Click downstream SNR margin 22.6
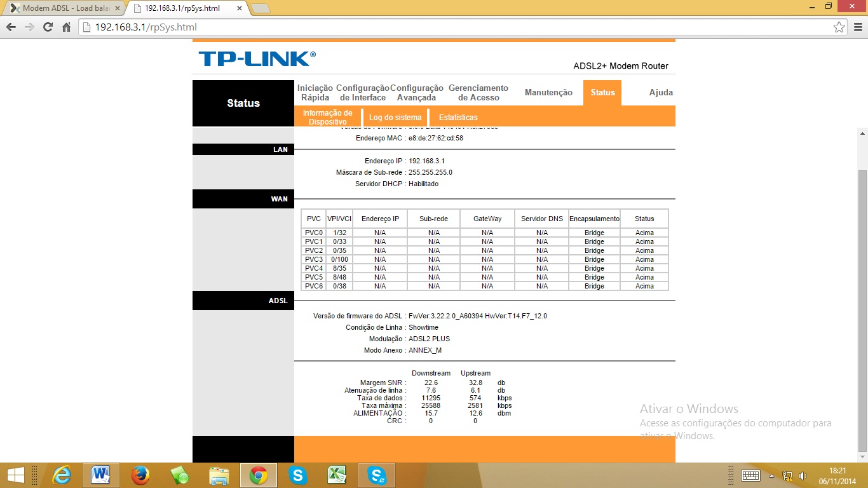 point(431,383)
